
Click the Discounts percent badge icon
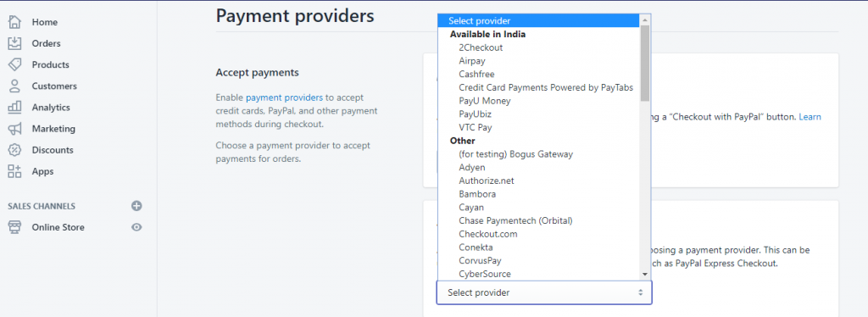[15, 150]
